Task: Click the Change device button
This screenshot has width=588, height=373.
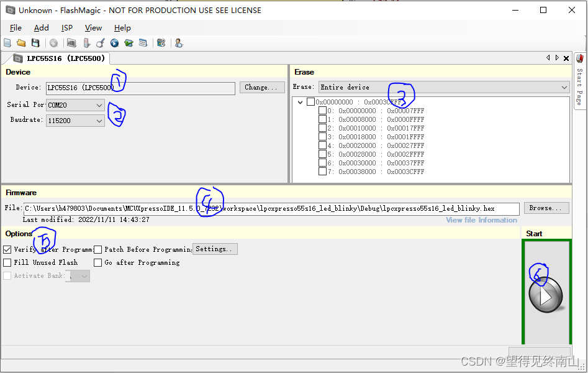Action: 262,87
